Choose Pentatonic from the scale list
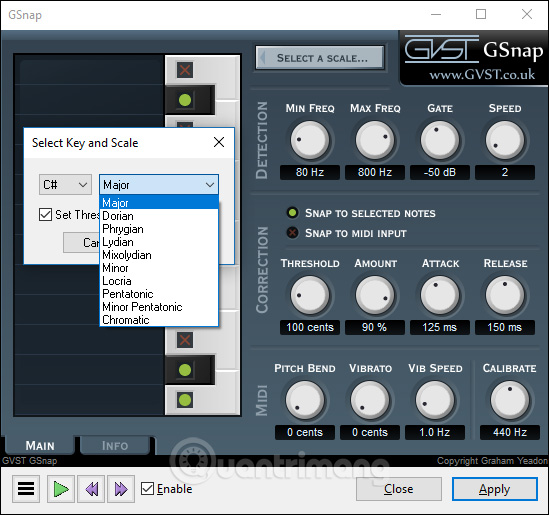The height and width of the screenshot is (515, 549). [159, 294]
